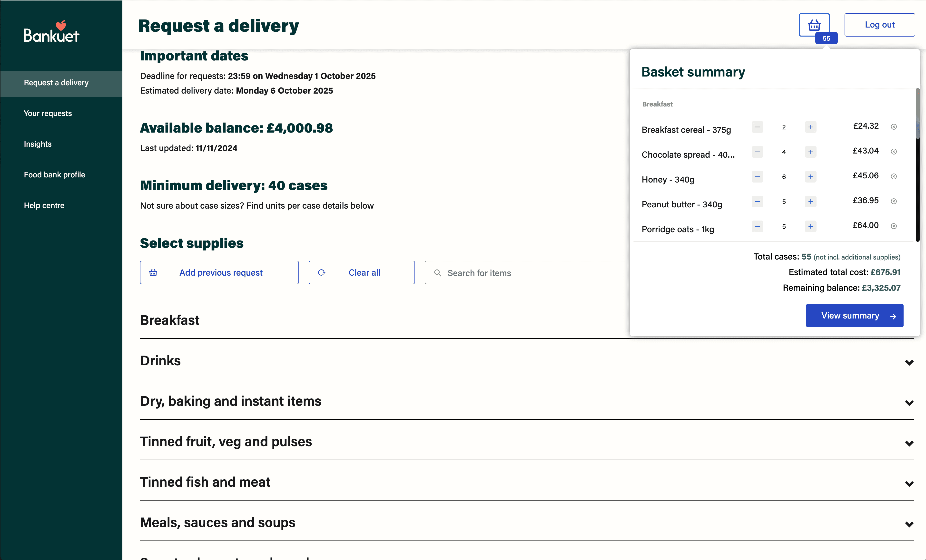Screen dimensions: 926x560
Task: Open the basket icon in the header
Action: pos(814,25)
